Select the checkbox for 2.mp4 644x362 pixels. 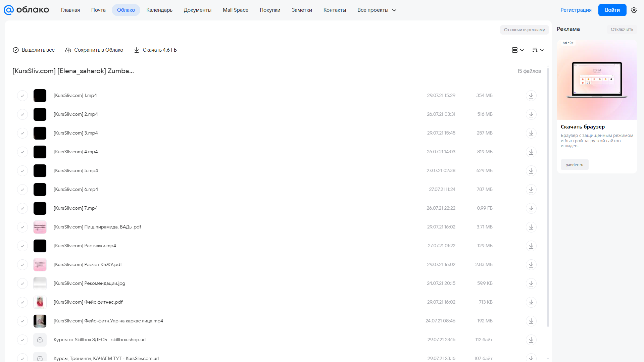point(22,114)
